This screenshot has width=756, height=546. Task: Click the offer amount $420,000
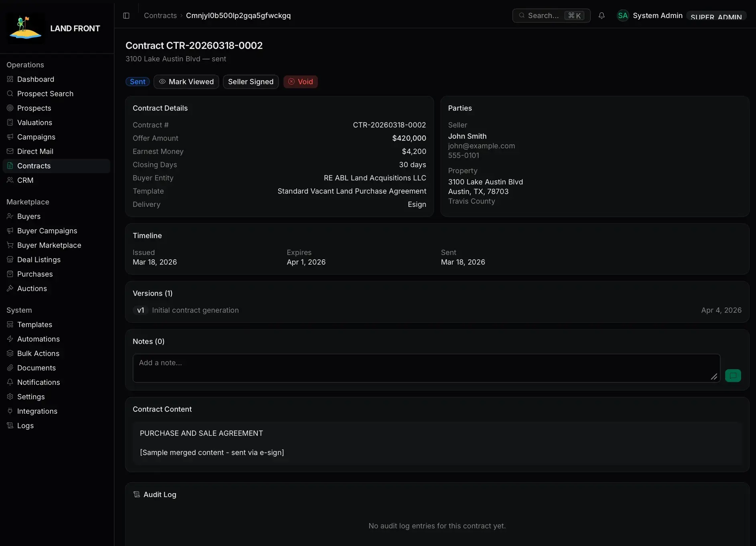pyautogui.click(x=409, y=138)
